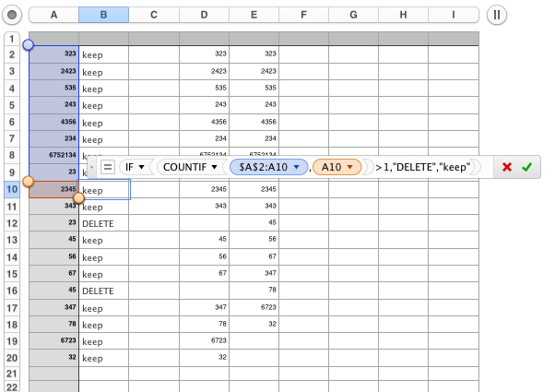Click cell E12 containing 45
This screenshot has height=392, width=555.
coord(254,223)
